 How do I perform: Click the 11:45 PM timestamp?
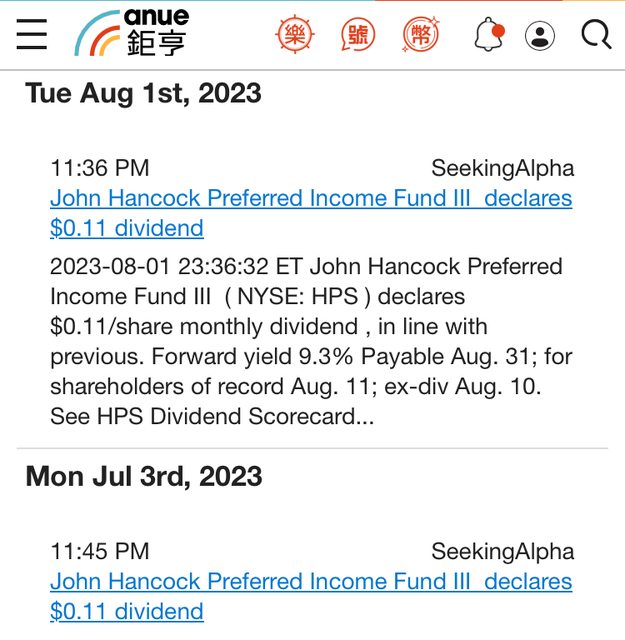99,551
